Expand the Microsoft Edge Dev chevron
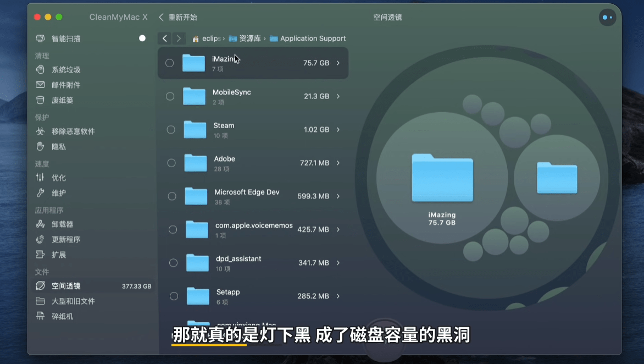644x364 pixels. 338,196
